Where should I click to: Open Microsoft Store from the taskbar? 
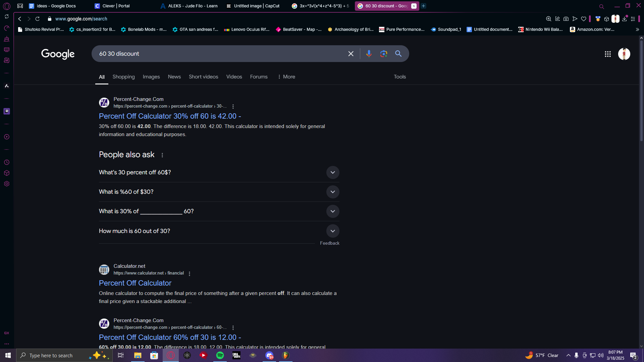point(154,355)
